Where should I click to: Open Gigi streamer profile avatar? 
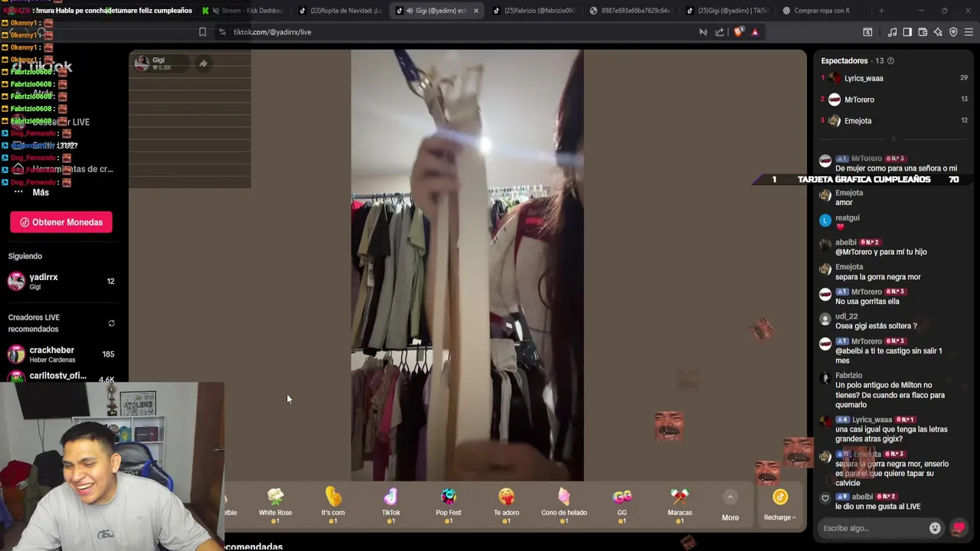point(142,64)
